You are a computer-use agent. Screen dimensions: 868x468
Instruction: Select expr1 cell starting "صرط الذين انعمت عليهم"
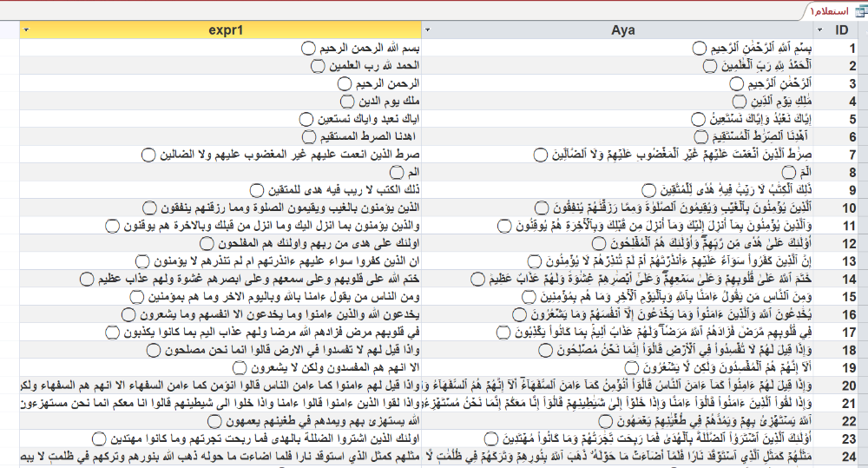[220, 155]
